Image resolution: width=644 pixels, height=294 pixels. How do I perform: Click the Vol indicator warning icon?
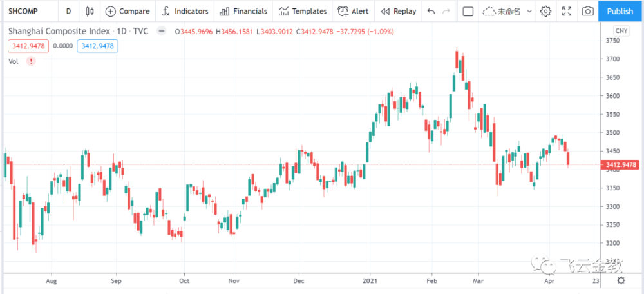pyautogui.click(x=31, y=61)
